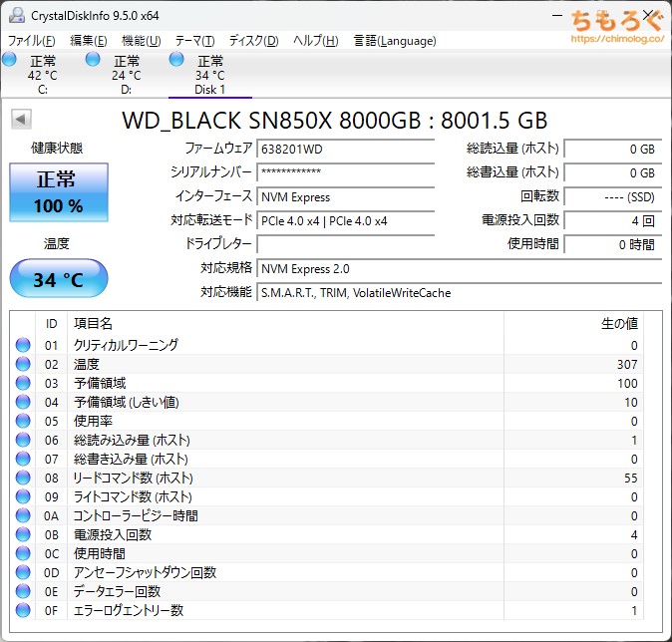Screen dimensions: 672x642
Task: Minimize the CrystalDiskInfo window
Action: coord(556,15)
